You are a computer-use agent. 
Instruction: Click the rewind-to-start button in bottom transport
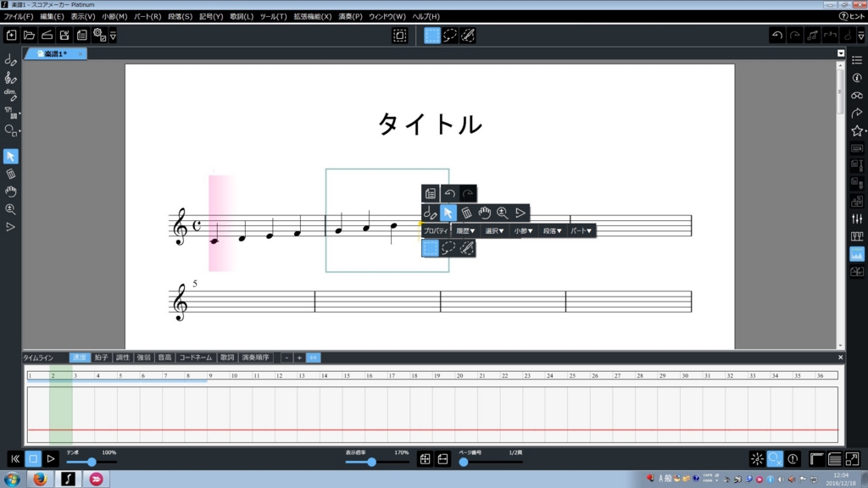[x=15, y=458]
